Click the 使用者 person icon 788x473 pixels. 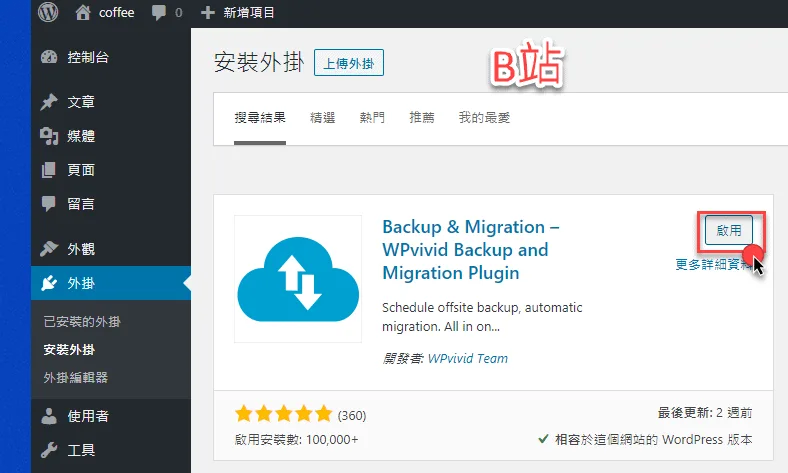[49, 416]
